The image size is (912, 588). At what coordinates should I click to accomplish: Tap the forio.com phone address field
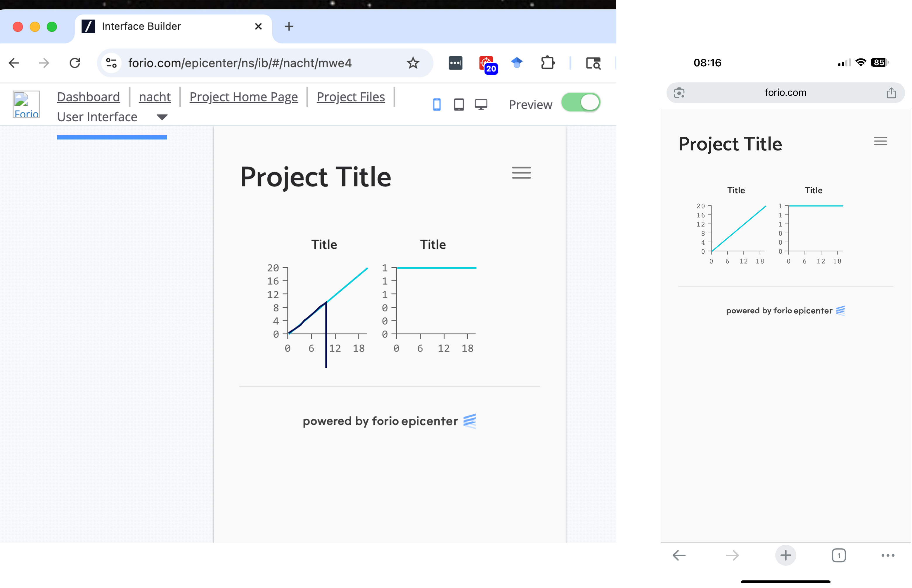click(785, 93)
